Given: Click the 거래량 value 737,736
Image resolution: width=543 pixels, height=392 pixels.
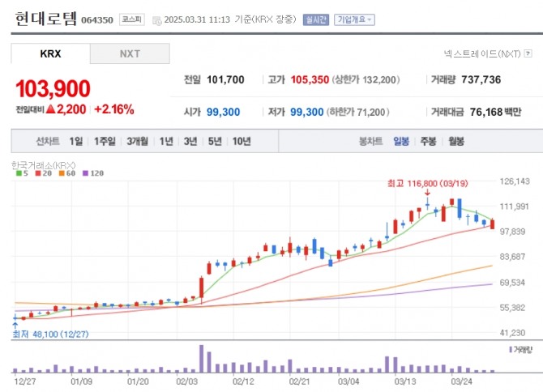Looking at the screenshot, I should click(x=481, y=79).
